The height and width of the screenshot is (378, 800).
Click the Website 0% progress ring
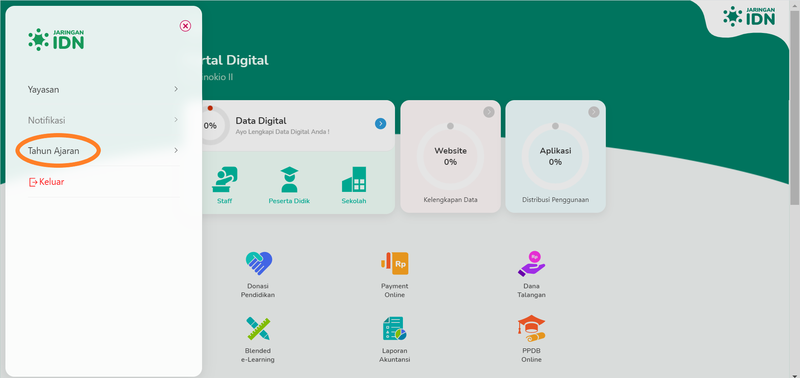450,157
